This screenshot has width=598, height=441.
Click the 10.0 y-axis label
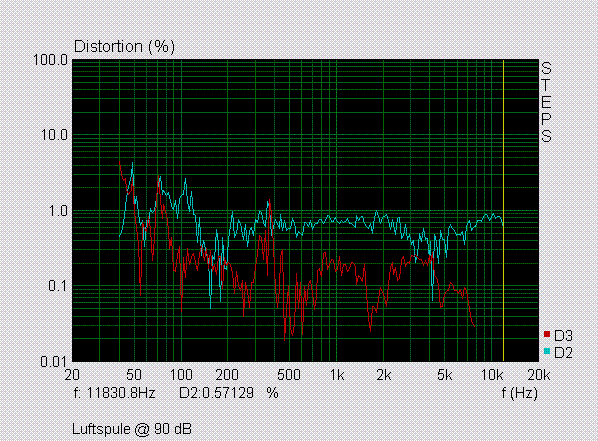(54, 135)
